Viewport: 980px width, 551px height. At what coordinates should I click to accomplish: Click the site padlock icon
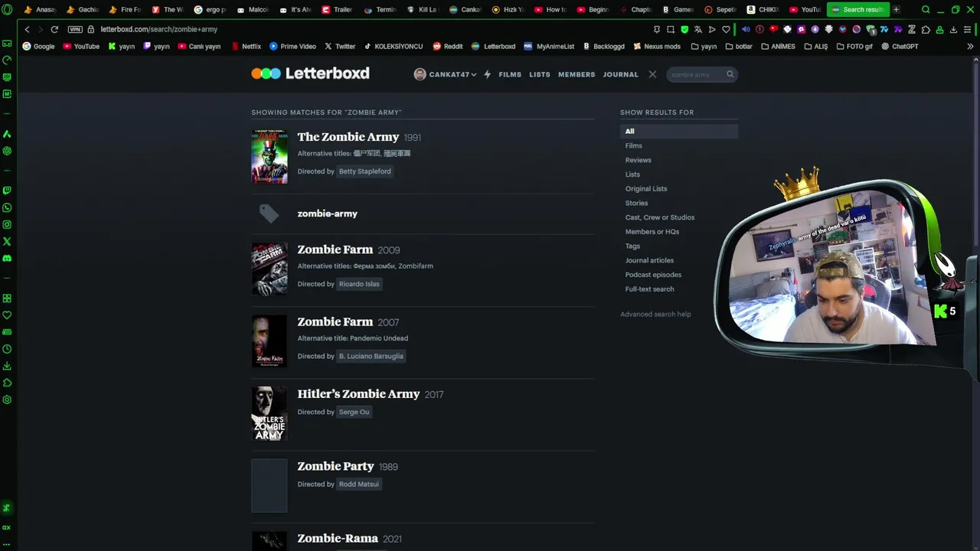91,29
